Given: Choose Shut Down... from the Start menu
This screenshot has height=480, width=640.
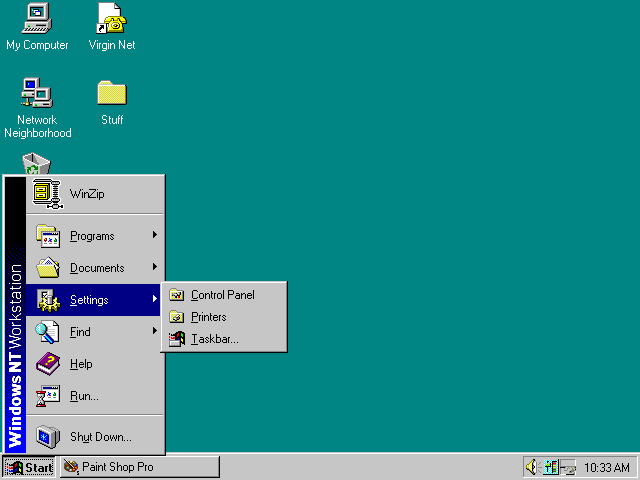Looking at the screenshot, I should pos(95,437).
